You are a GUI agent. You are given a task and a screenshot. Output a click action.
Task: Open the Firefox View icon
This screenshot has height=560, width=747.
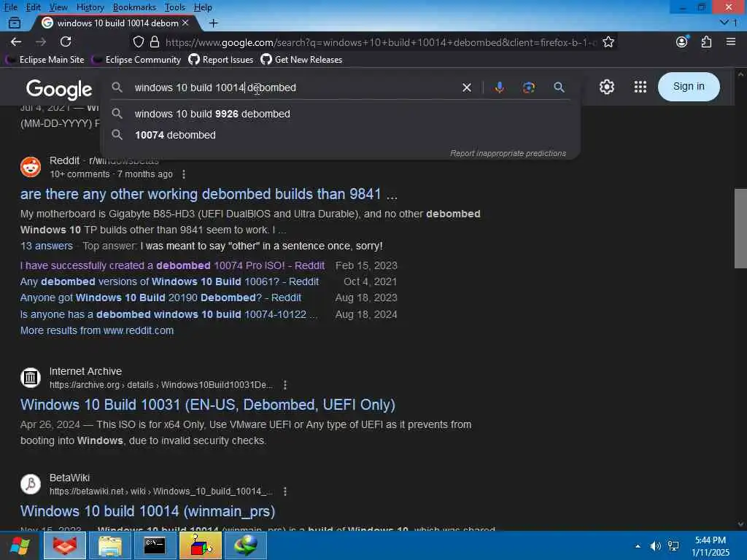pos(15,23)
